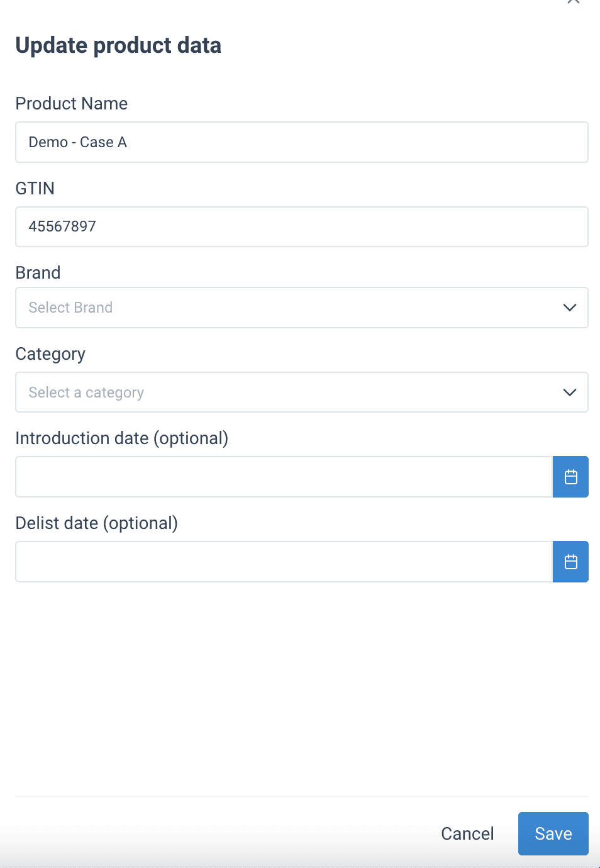Focus the empty Introduction date text field
Image resolution: width=600 pixels, height=868 pixels.
(284, 477)
